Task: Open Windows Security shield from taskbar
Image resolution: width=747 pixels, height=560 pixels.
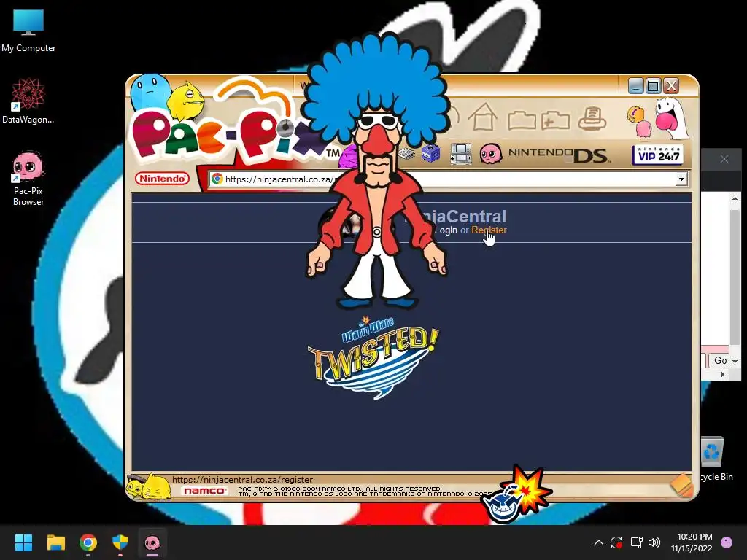Action: click(x=120, y=542)
